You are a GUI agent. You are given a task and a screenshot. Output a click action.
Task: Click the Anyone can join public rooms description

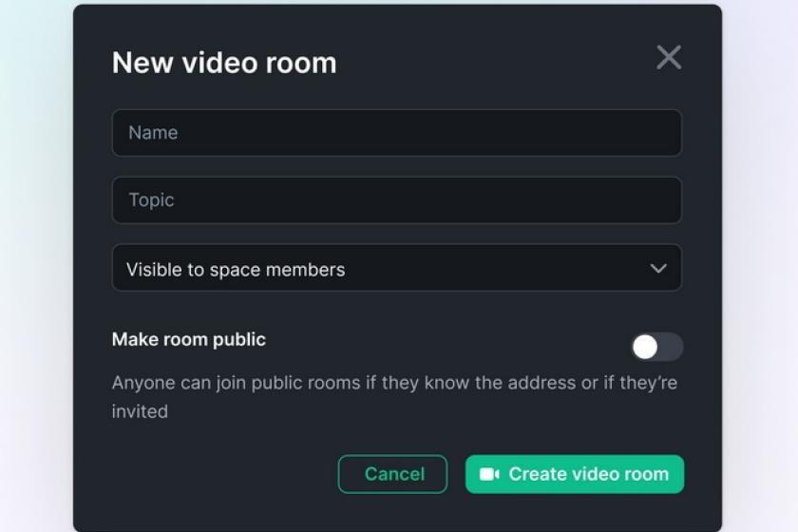[x=394, y=396]
